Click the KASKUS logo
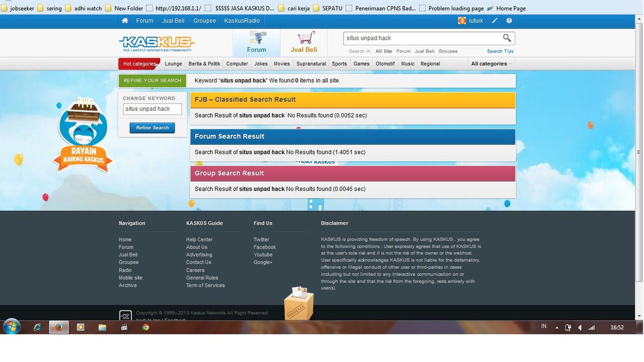 coord(156,43)
